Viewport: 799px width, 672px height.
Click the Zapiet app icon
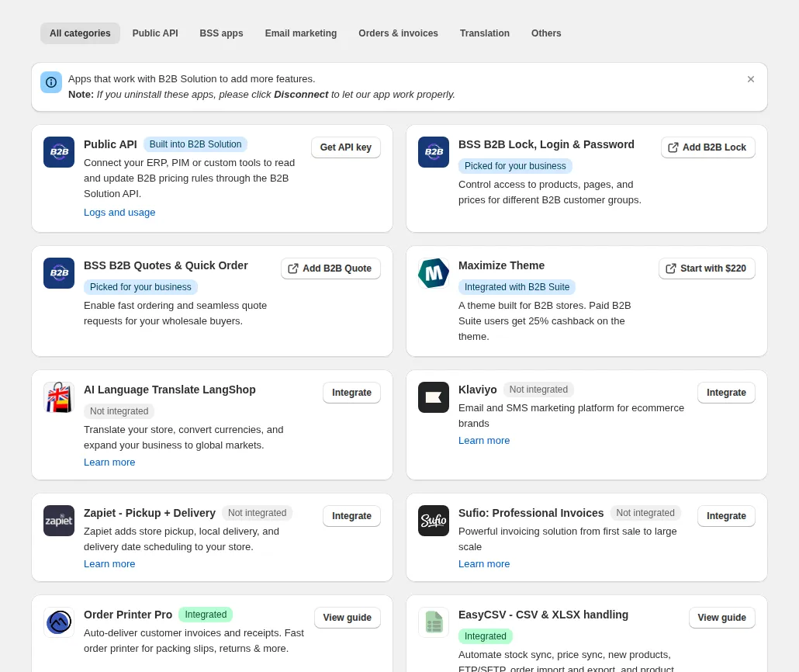[59, 521]
